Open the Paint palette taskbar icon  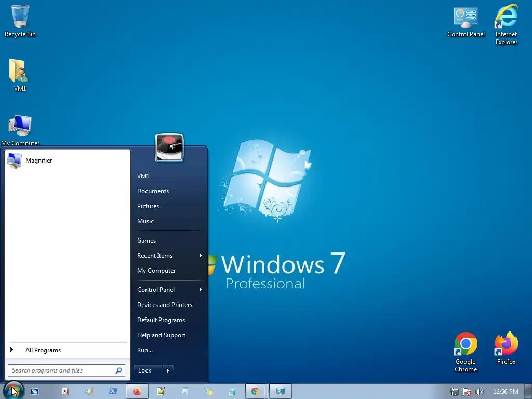pyautogui.click(x=89, y=392)
